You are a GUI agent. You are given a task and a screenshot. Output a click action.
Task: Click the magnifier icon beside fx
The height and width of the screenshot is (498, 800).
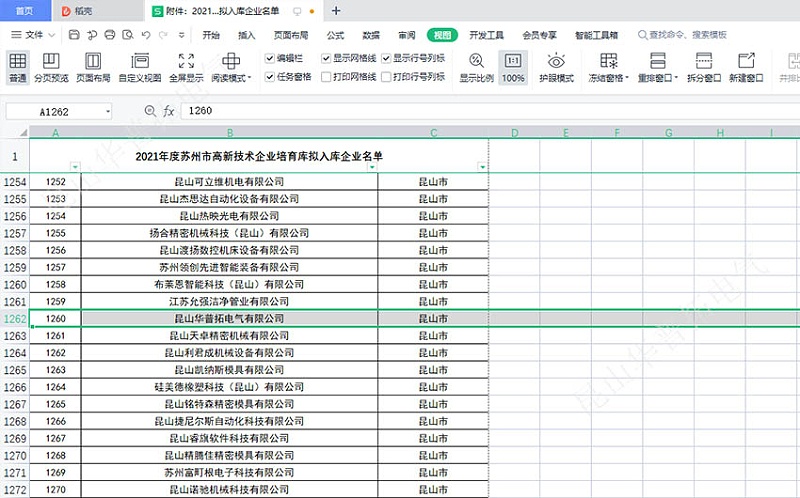[x=150, y=111]
